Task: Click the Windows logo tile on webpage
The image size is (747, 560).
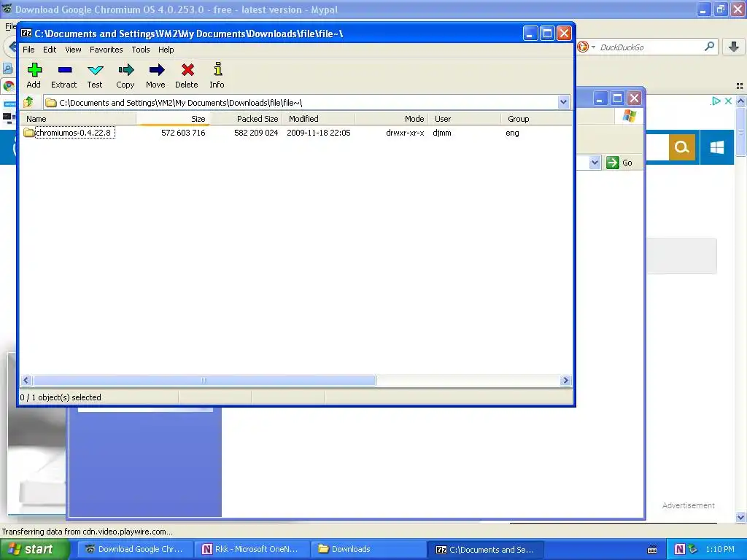Action: pos(717,147)
